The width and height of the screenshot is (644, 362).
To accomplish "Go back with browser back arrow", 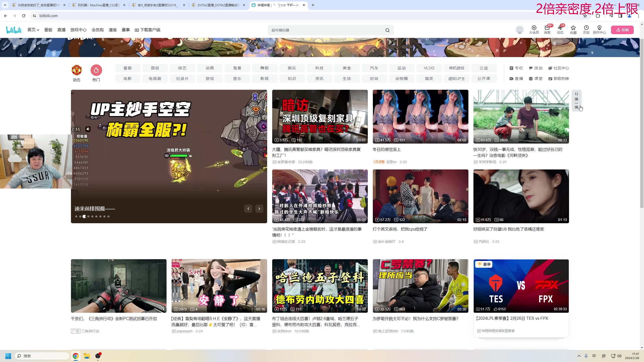I will pyautogui.click(x=6, y=16).
